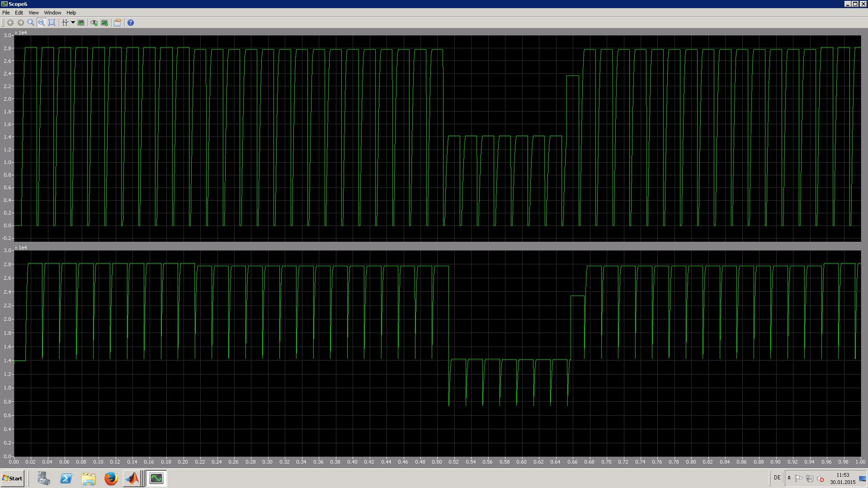Select the magnifier zoom tool
This screenshot has height=488, width=868.
coord(31,23)
